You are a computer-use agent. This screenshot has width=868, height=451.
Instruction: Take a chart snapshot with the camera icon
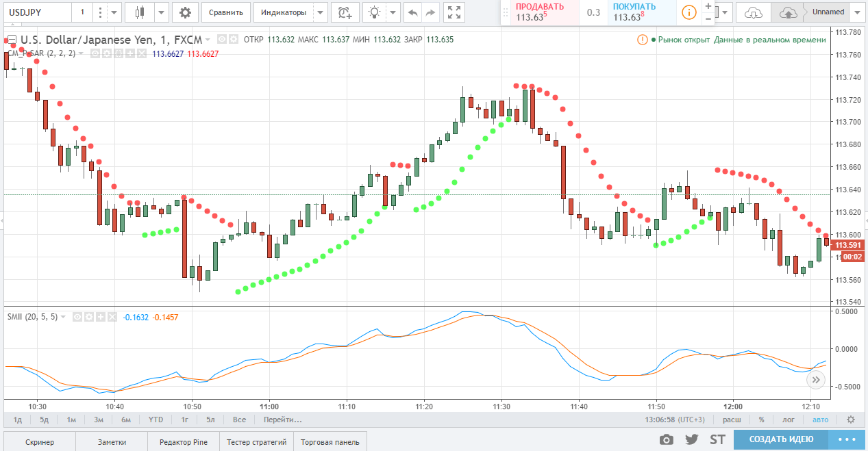pyautogui.click(x=666, y=439)
